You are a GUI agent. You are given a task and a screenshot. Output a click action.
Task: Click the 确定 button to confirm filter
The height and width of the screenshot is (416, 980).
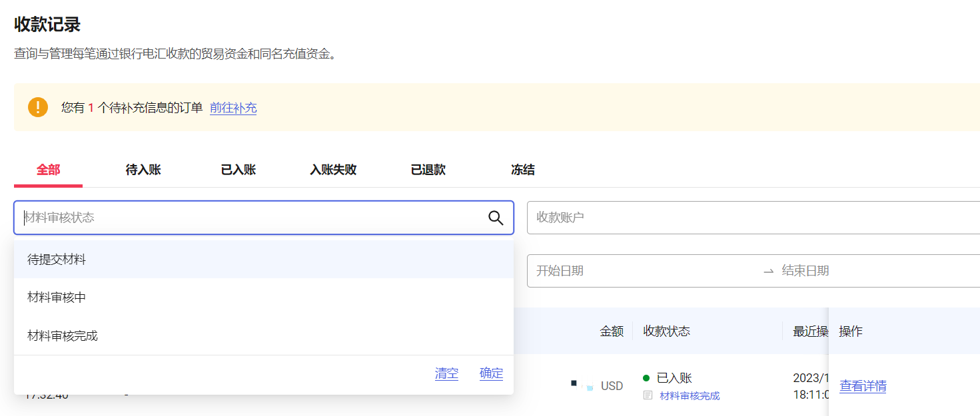coord(491,373)
